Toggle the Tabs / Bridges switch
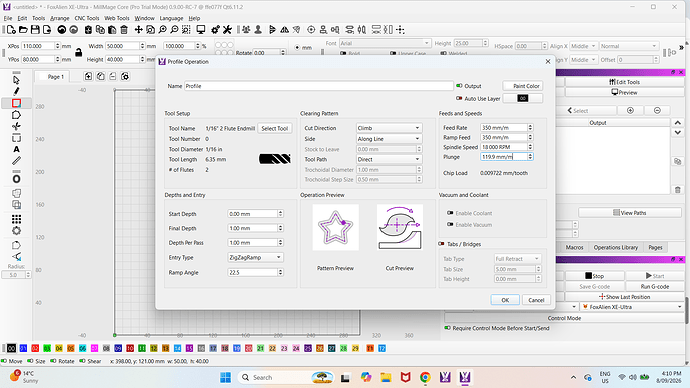The width and height of the screenshot is (690, 388). point(441,244)
